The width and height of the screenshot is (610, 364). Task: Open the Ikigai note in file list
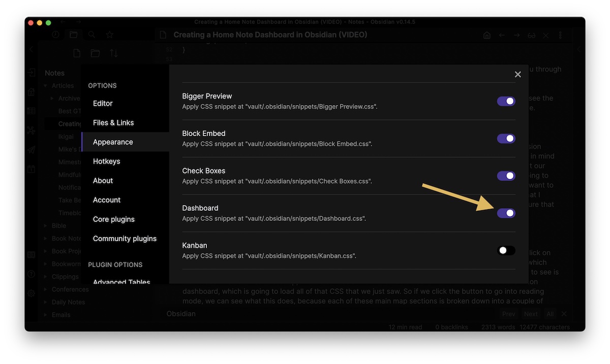tap(66, 137)
